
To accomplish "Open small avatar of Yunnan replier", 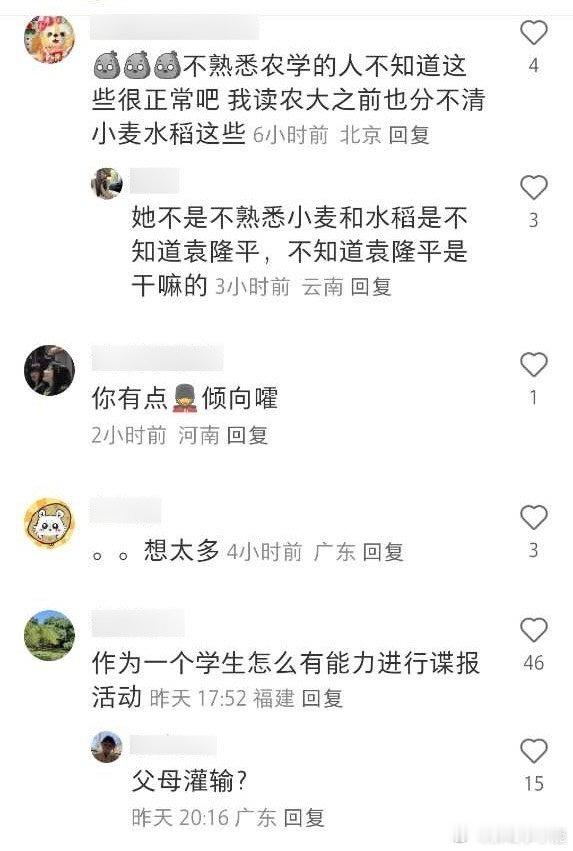I will click(107, 183).
